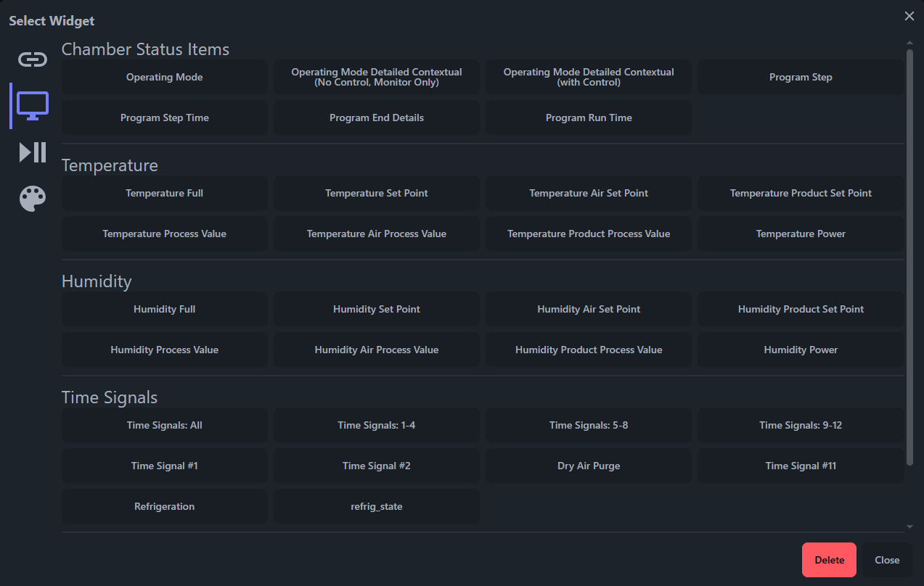Select Time Signals: 9-12 widget
The width and height of the screenshot is (924, 586).
pos(801,425)
